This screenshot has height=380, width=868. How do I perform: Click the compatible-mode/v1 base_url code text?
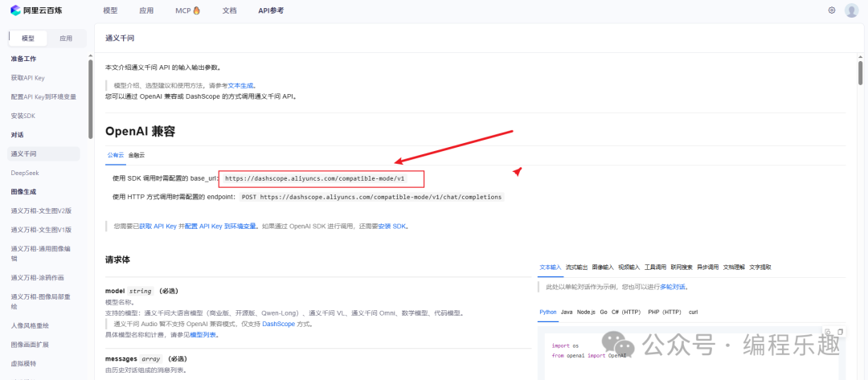click(315, 178)
